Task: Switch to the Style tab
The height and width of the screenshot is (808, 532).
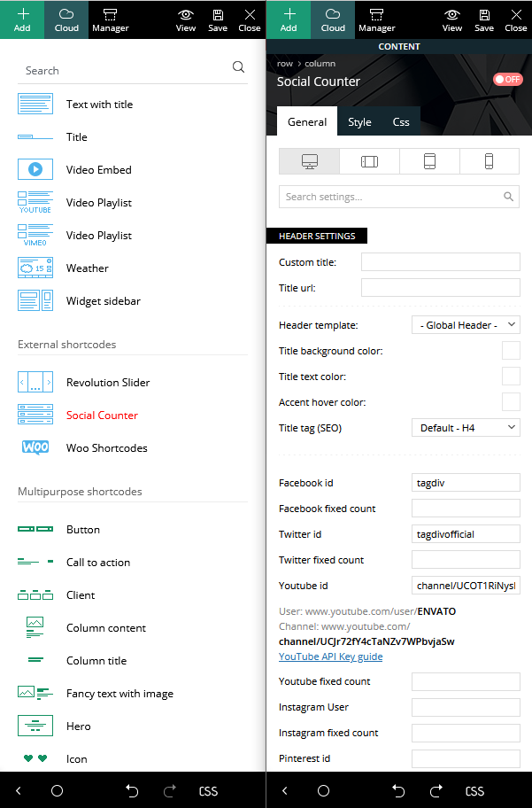Action: [359, 121]
